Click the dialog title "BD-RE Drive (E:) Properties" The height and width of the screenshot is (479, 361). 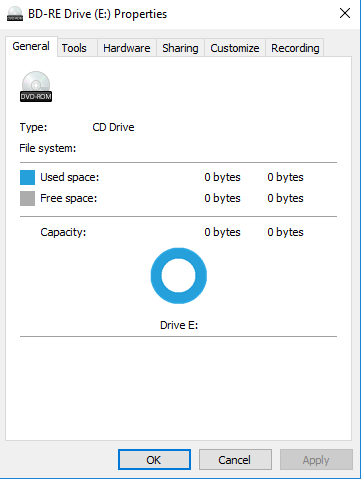click(97, 14)
